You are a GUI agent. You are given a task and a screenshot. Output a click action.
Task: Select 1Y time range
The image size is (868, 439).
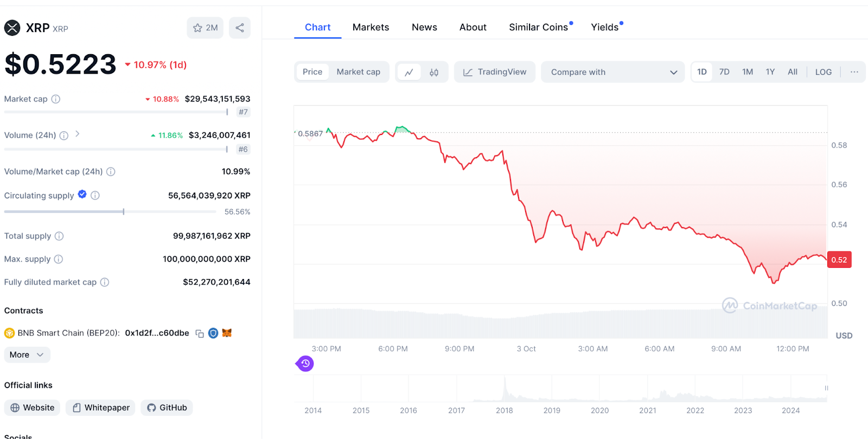point(770,72)
